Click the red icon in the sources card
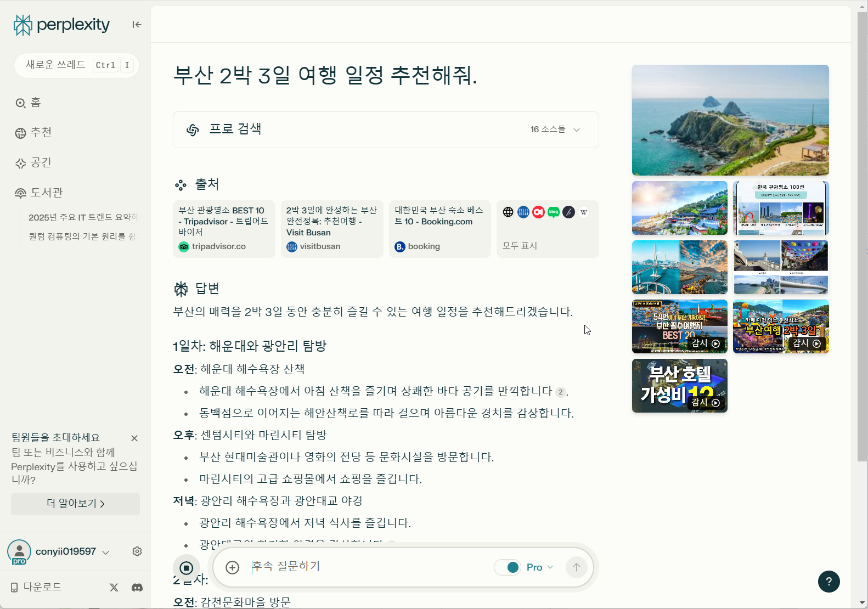Screen dimensions: 868x609 coord(538,212)
